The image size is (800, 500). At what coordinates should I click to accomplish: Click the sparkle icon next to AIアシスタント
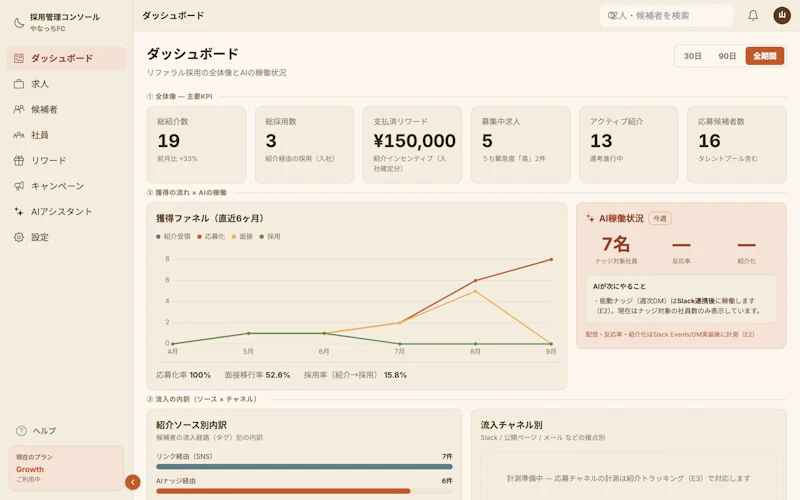click(19, 211)
